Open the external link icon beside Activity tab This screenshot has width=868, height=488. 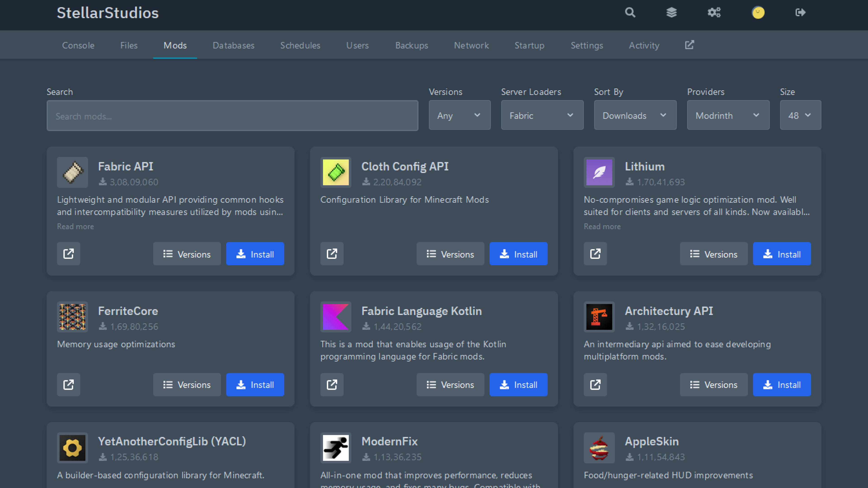pyautogui.click(x=689, y=45)
